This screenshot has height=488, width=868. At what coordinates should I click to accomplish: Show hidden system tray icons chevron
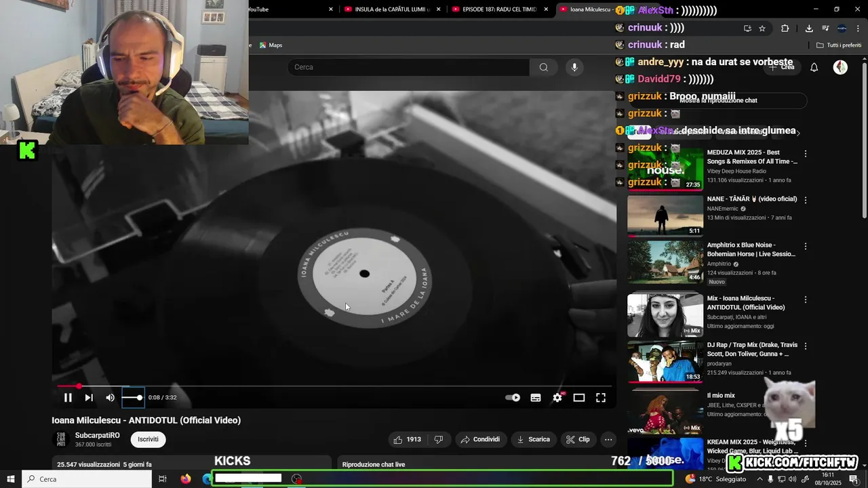tap(759, 479)
